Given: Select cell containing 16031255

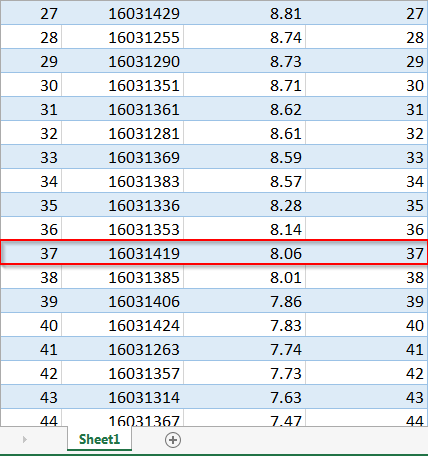Looking at the screenshot, I should click(122, 38).
